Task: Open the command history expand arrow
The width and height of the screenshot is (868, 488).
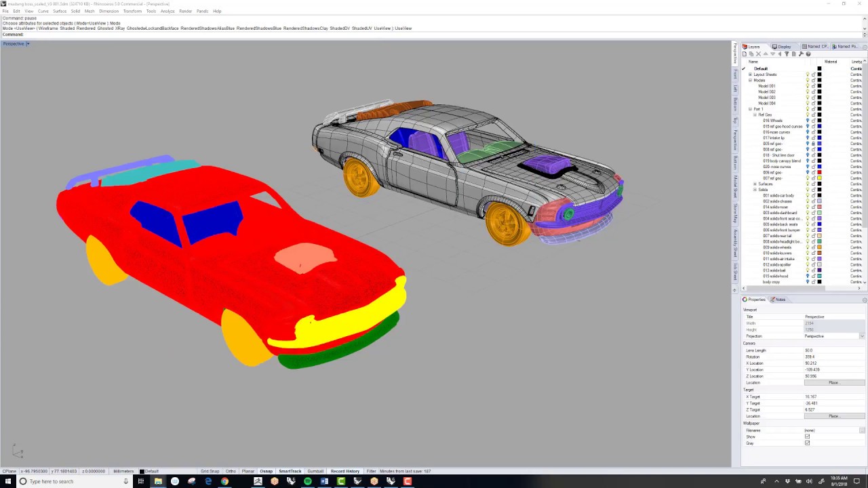Action: pos(864,34)
